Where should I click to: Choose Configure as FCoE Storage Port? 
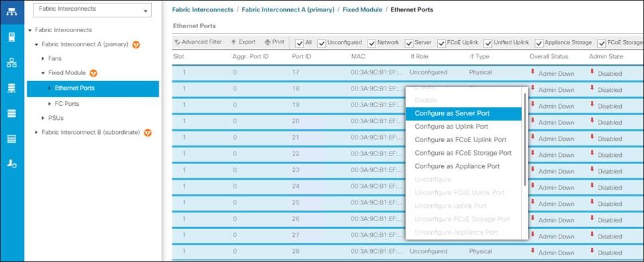(463, 153)
